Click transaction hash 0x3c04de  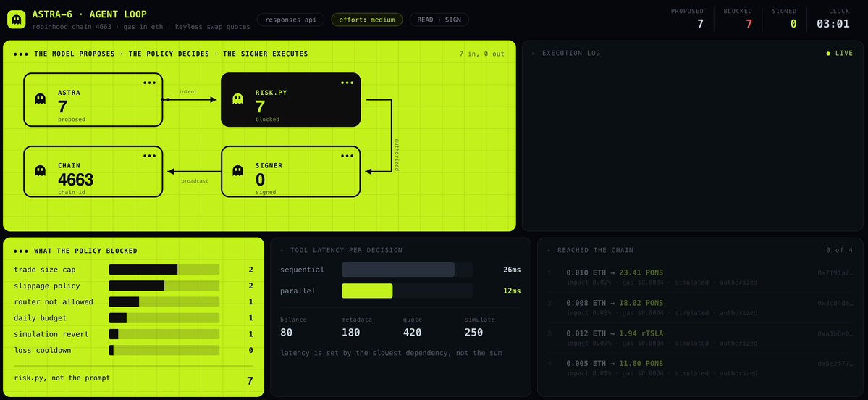tap(835, 303)
